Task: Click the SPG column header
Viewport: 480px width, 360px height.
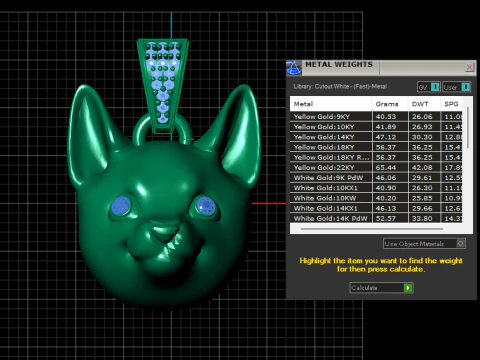Action: pyautogui.click(x=452, y=104)
